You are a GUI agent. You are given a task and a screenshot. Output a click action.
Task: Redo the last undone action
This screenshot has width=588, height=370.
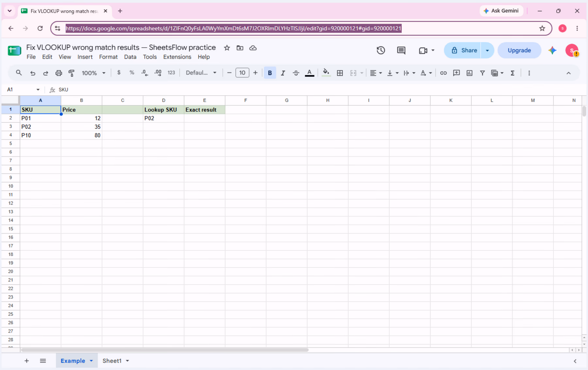click(45, 73)
